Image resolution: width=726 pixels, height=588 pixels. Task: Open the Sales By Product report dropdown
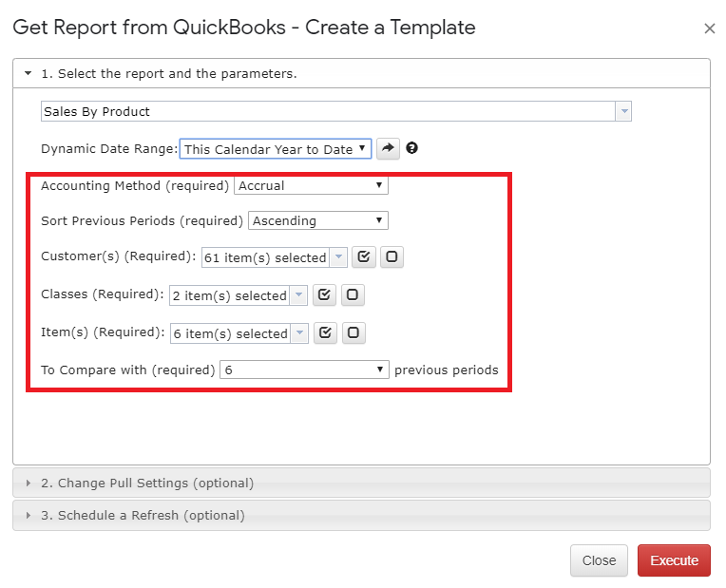(336, 111)
